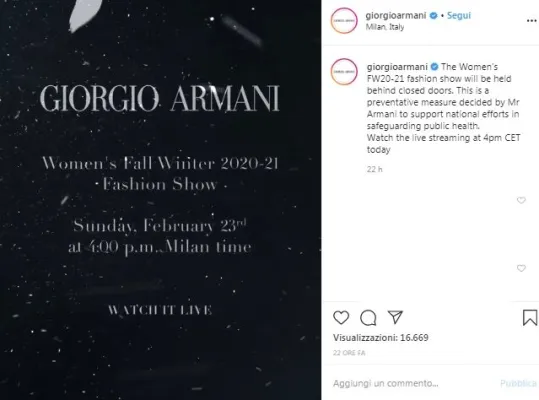Click the 22 h caption timestamp
This screenshot has width=539, height=400.
tap(374, 169)
